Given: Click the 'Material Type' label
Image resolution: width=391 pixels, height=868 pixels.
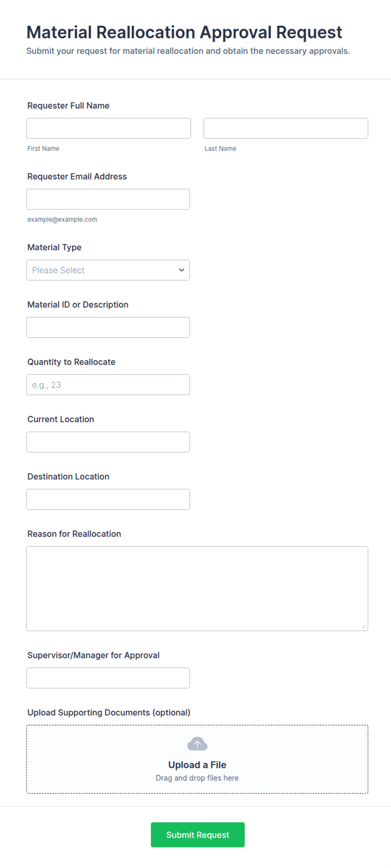Looking at the screenshot, I should pos(54,247).
